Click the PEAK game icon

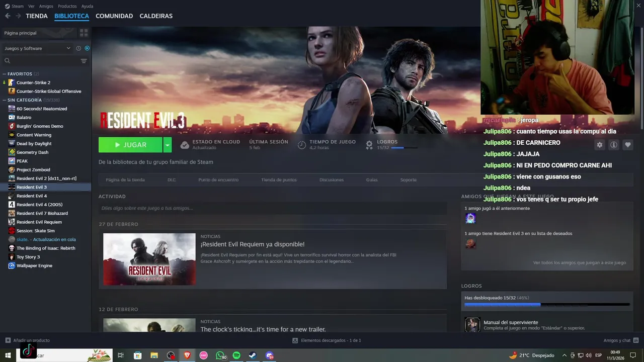pyautogui.click(x=12, y=161)
